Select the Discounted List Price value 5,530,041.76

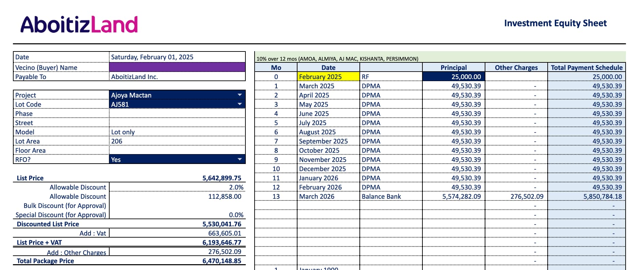pos(222,224)
